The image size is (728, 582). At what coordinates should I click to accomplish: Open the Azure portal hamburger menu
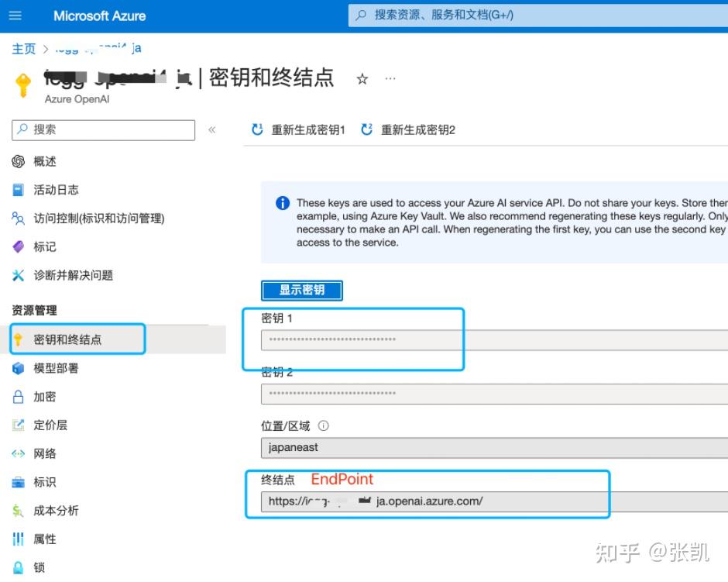[x=16, y=15]
